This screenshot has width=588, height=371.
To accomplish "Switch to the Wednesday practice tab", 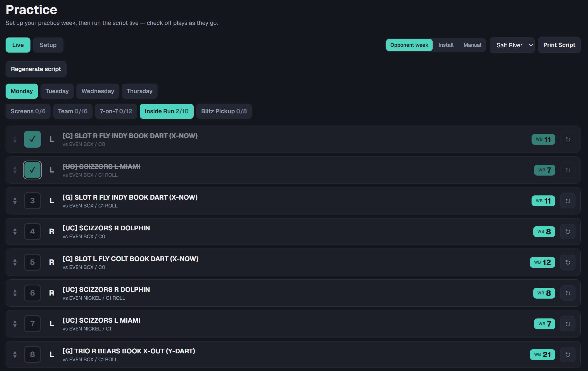I will point(98,91).
